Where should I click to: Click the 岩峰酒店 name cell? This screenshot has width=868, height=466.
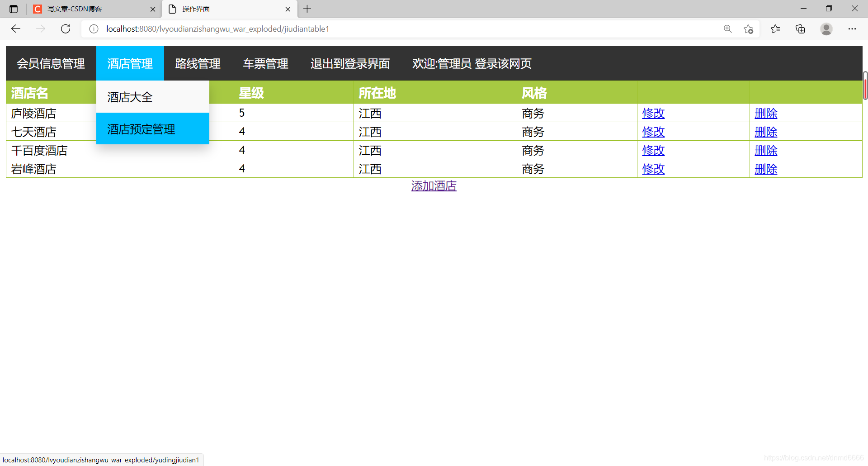120,169
